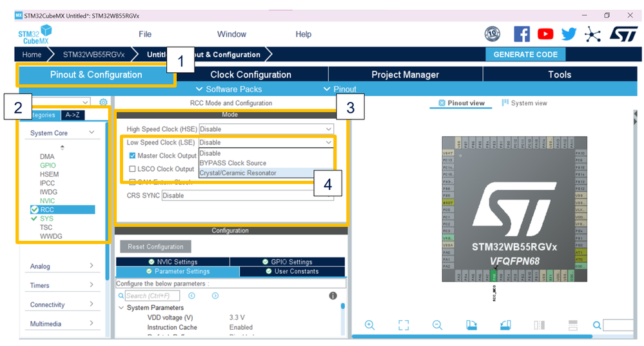This screenshot has height=346, width=644.
Task: Open Parameter Settings tab
Action: click(178, 272)
